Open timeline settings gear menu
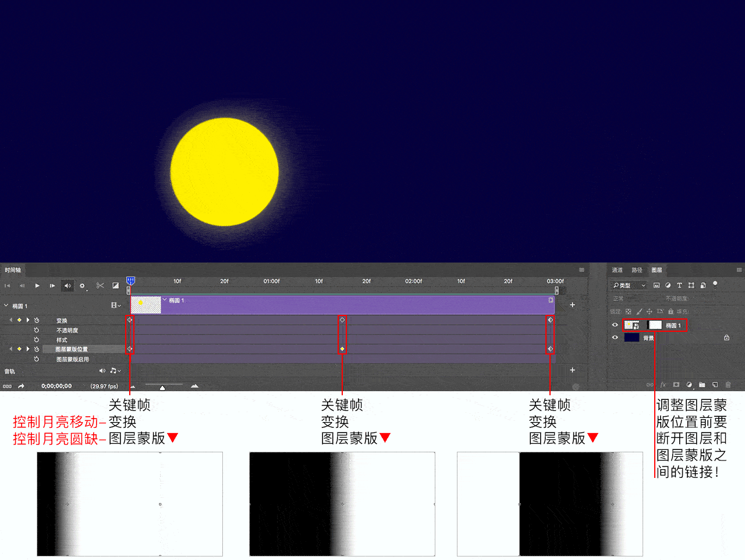This screenshot has height=560, width=745. click(x=82, y=286)
